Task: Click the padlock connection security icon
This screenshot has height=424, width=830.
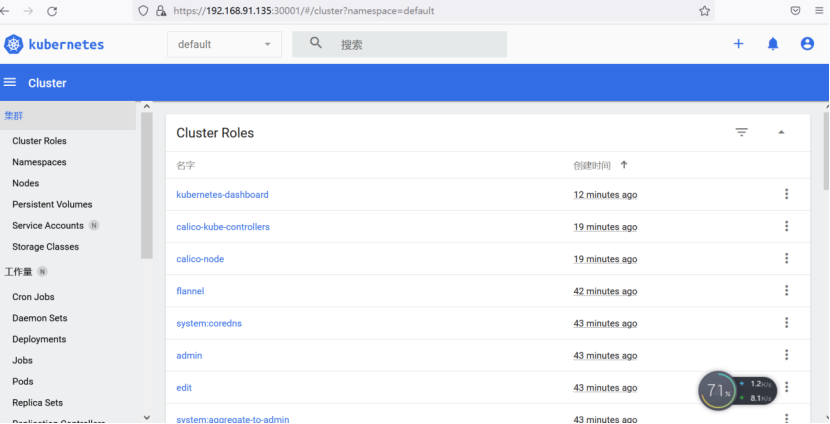Action: (161, 11)
